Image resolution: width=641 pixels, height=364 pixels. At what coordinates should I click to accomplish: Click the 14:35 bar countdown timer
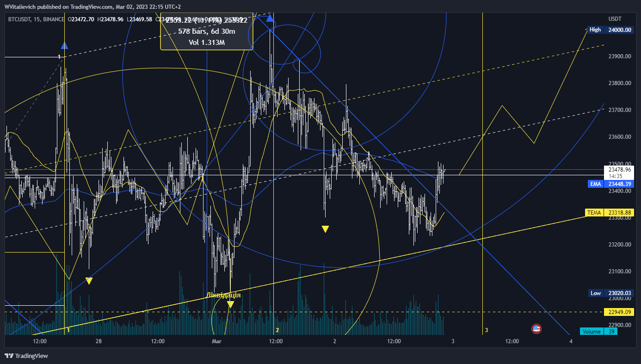coord(615,176)
